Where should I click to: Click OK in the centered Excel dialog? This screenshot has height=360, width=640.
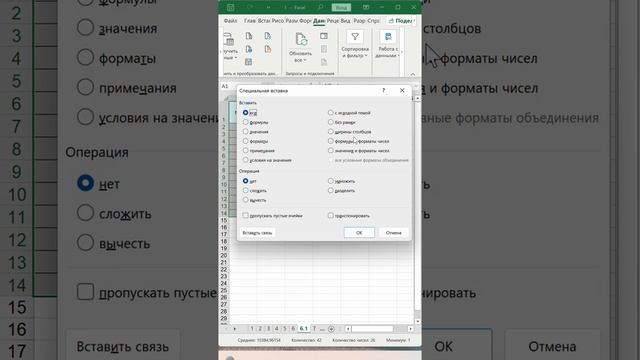tap(359, 232)
